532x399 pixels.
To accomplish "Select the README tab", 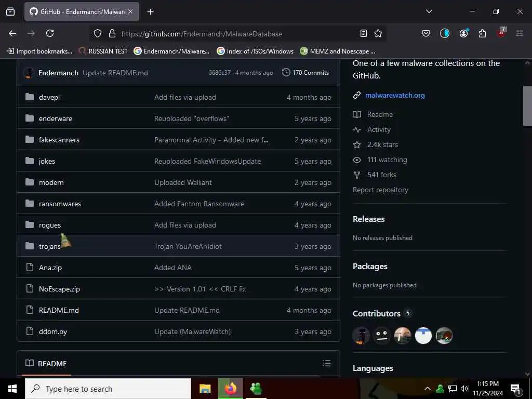I will (x=46, y=364).
